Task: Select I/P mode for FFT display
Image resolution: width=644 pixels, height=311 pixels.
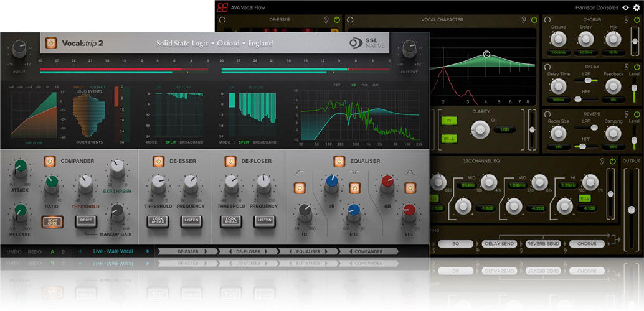Action: click(x=353, y=85)
